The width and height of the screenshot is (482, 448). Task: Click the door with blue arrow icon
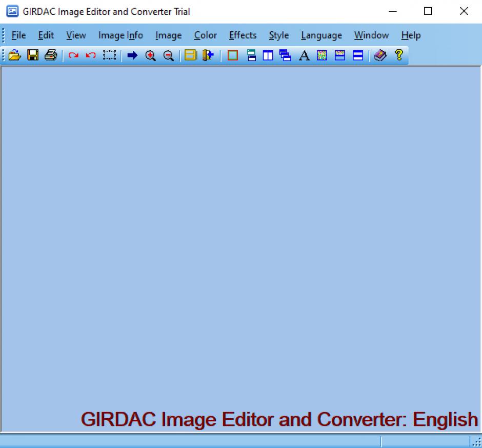[208, 55]
